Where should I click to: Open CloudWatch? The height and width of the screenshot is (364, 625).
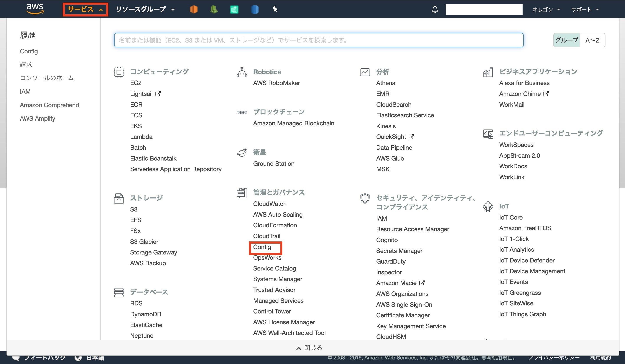click(270, 203)
